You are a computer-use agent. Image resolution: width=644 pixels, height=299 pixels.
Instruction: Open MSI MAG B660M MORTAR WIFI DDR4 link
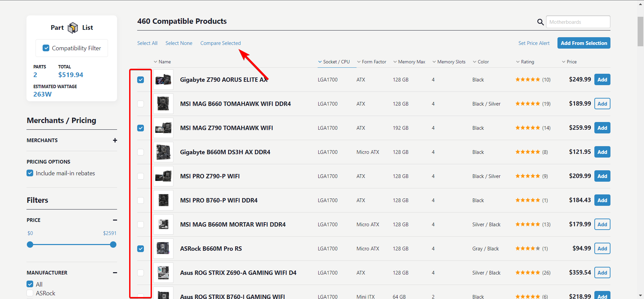point(233,225)
